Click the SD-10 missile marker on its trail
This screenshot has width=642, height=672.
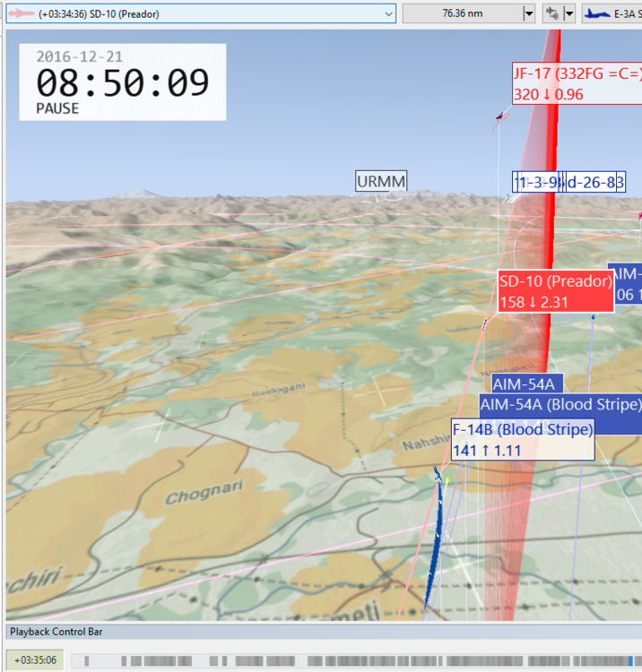484,324
